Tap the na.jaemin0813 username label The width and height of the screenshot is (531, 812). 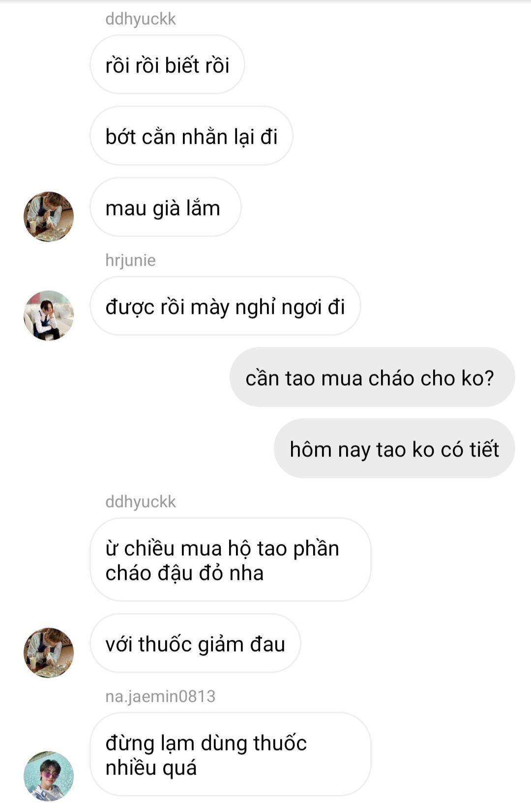pyautogui.click(x=160, y=696)
